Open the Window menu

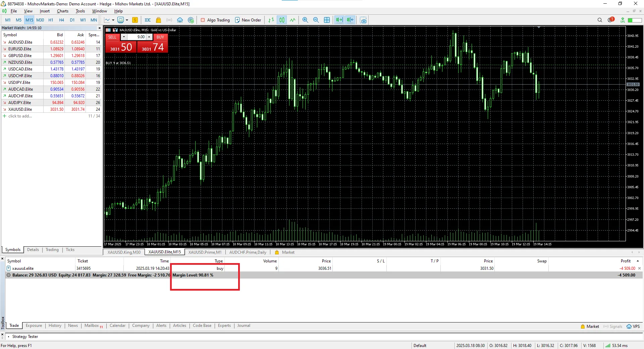pyautogui.click(x=100, y=11)
